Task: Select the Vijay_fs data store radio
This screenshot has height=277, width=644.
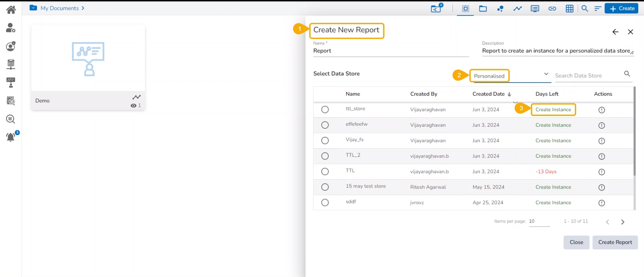Action: (325, 141)
